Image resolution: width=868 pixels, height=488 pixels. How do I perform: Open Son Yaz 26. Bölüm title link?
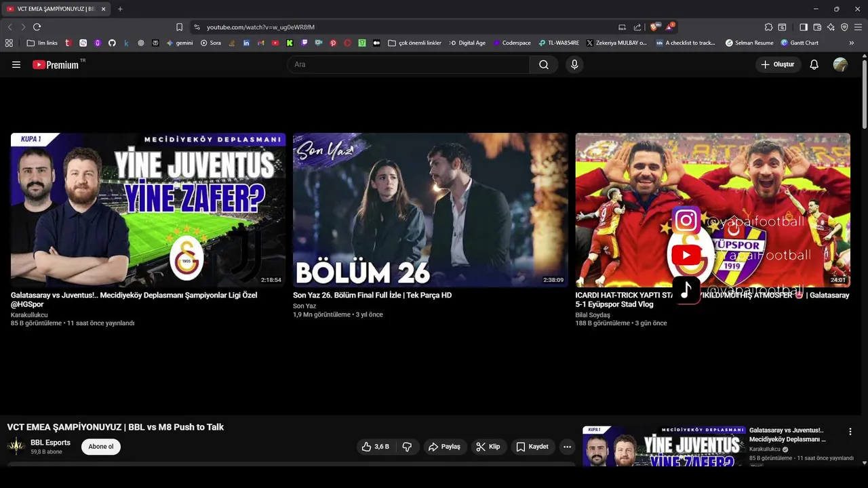(x=372, y=296)
